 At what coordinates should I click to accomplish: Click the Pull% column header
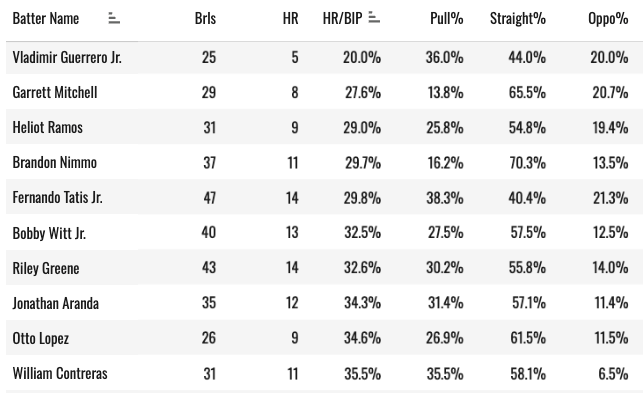click(x=447, y=18)
